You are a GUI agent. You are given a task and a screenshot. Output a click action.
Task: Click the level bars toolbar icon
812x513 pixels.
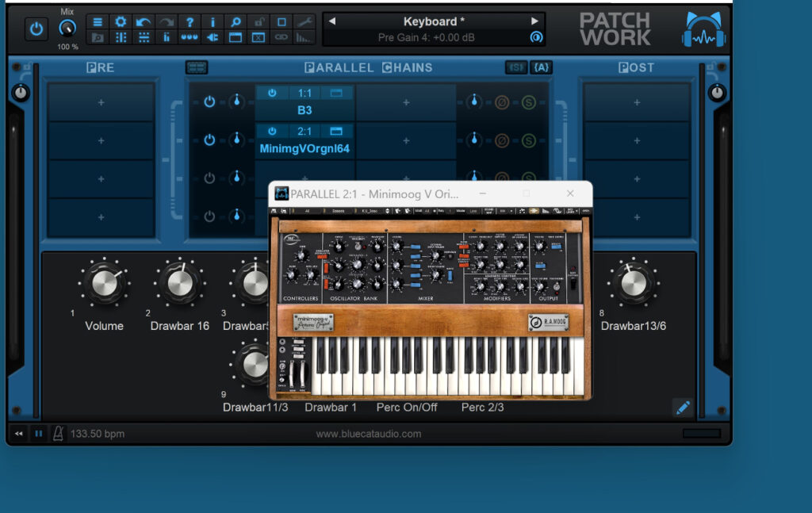tap(167, 37)
